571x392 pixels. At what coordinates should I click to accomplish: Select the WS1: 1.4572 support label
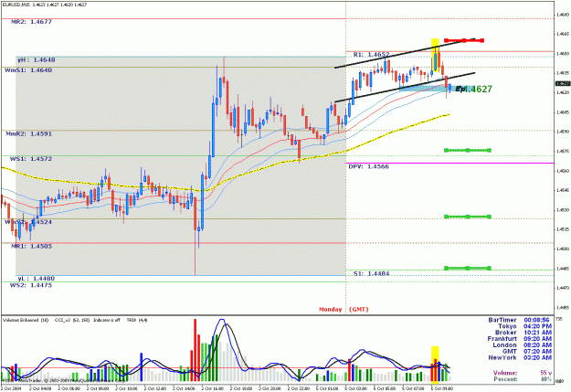click(31, 159)
